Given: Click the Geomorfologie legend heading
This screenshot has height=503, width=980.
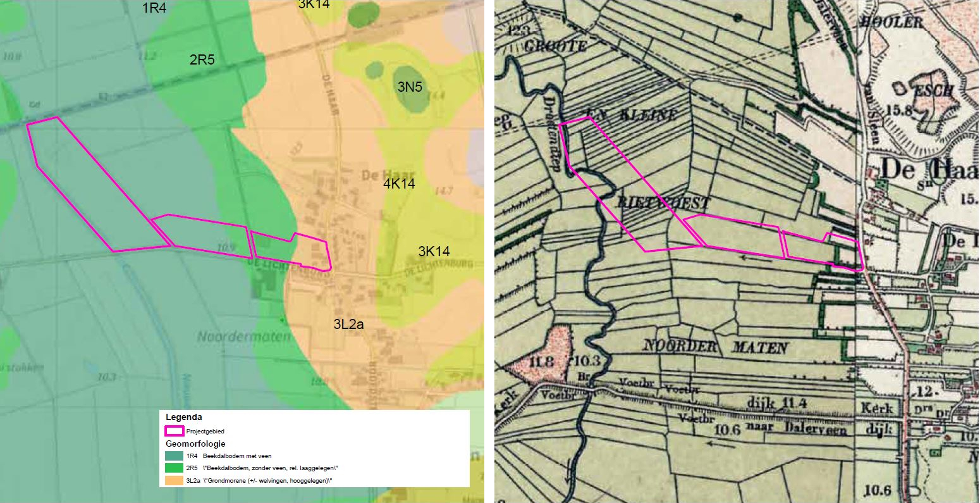Looking at the screenshot, I should pos(195,444).
